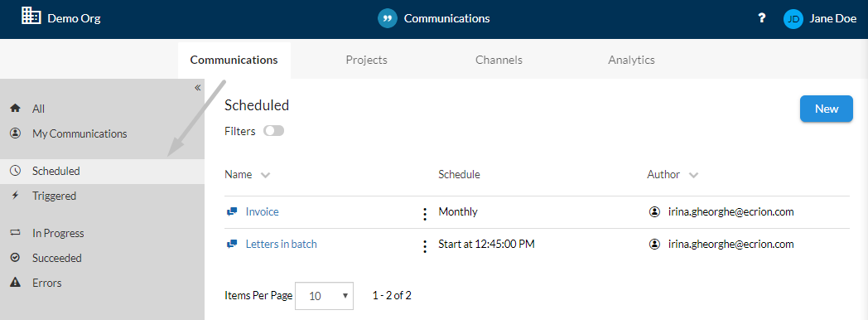Click the Communications title in header
This screenshot has width=868, height=320.
[446, 18]
